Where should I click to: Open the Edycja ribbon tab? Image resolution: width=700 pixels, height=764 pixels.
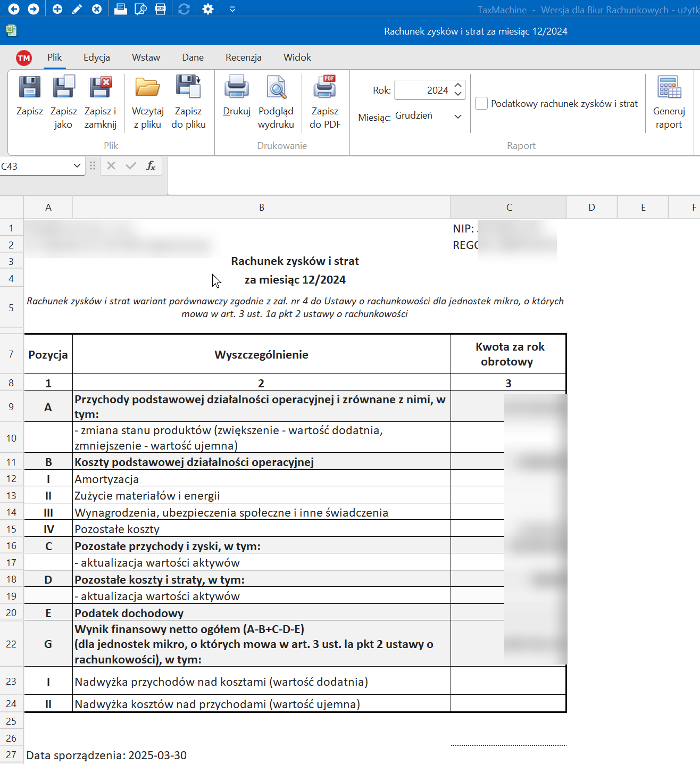pyautogui.click(x=97, y=57)
